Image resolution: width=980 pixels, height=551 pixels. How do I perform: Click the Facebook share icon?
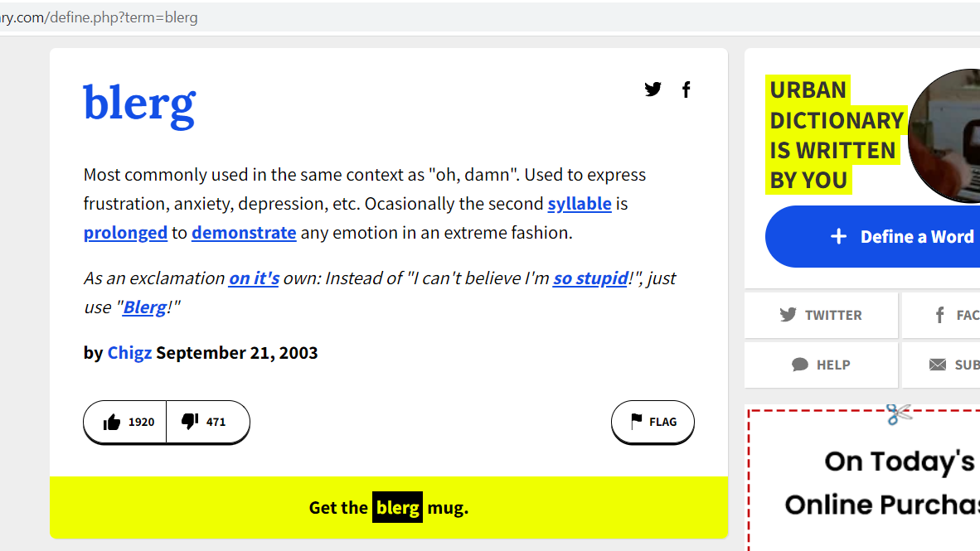pyautogui.click(x=686, y=89)
